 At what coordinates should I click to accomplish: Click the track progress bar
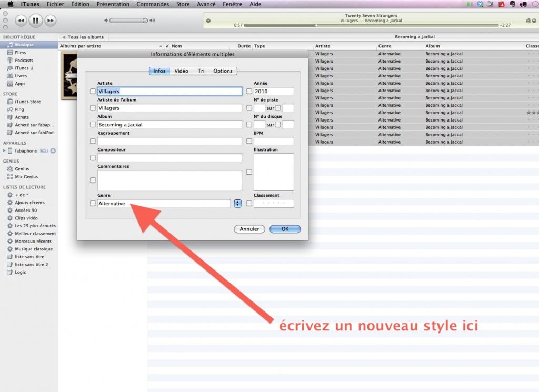(371, 25)
